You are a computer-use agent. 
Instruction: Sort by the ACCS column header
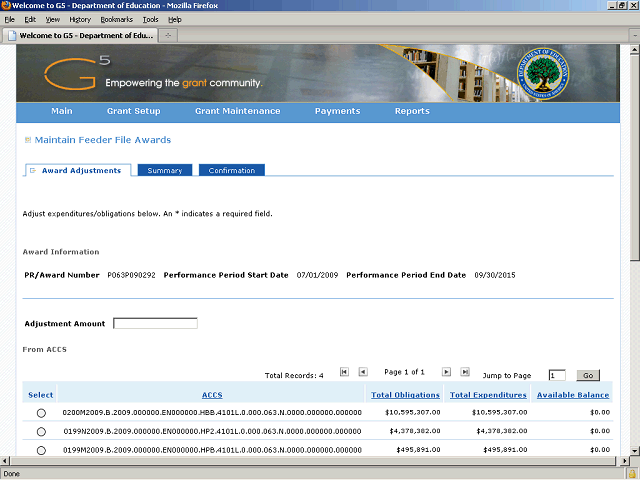[x=212, y=395]
